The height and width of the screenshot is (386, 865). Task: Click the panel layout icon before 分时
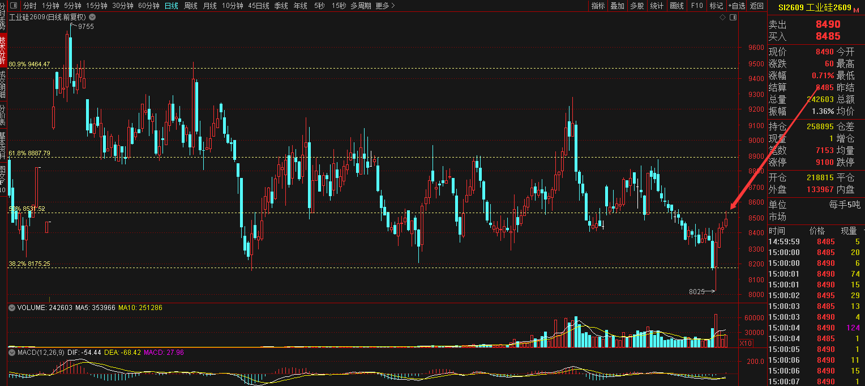13,6
